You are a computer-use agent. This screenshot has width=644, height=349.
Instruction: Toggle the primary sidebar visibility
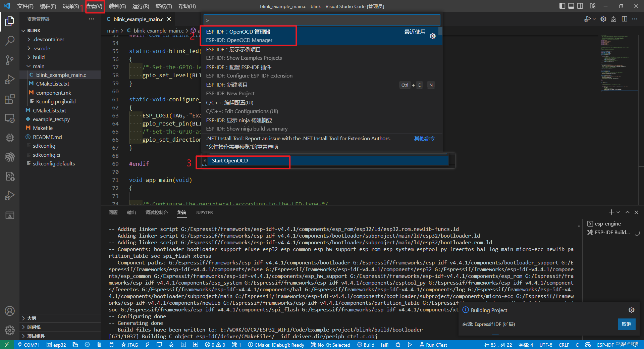tap(562, 6)
